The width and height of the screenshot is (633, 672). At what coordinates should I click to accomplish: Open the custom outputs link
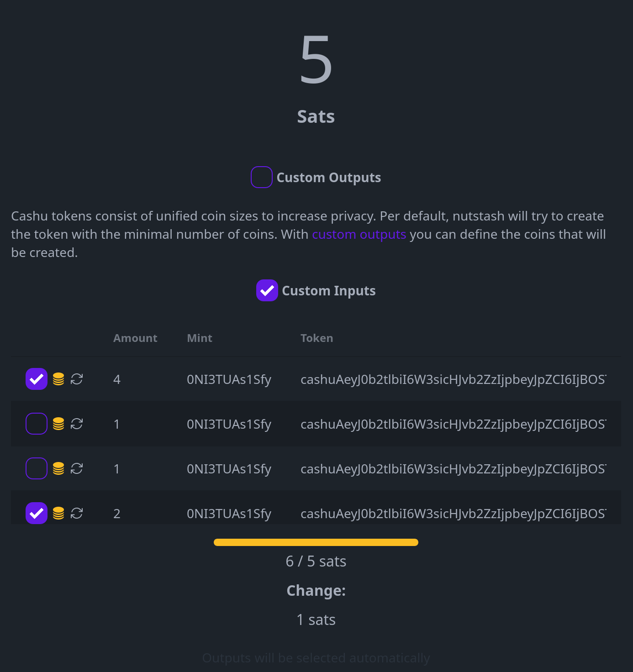coord(359,234)
